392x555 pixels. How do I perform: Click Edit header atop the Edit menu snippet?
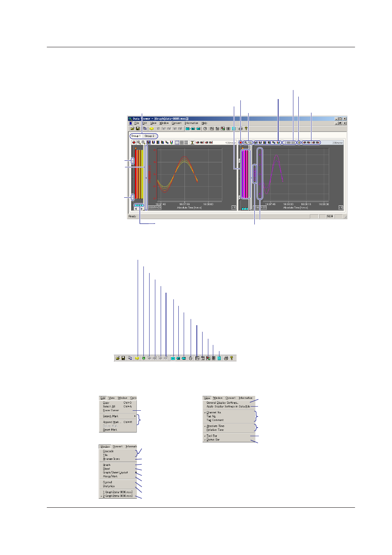[103, 398]
